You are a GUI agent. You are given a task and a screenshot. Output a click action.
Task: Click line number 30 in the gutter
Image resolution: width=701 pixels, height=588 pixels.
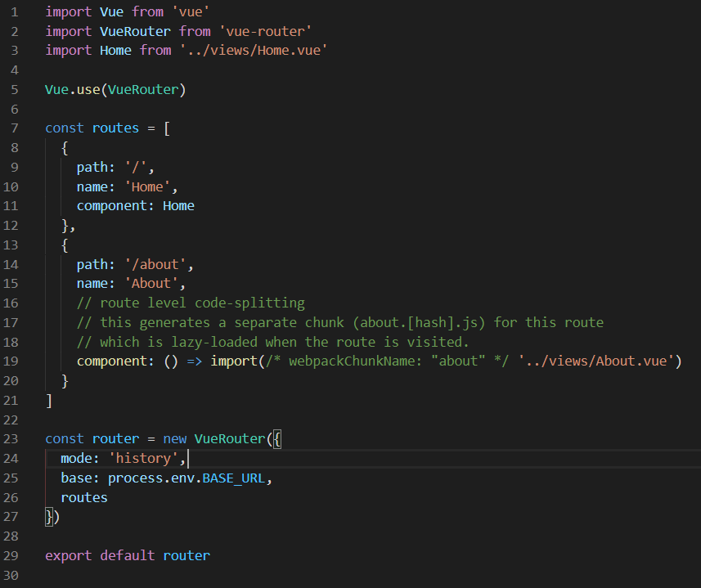[11, 575]
